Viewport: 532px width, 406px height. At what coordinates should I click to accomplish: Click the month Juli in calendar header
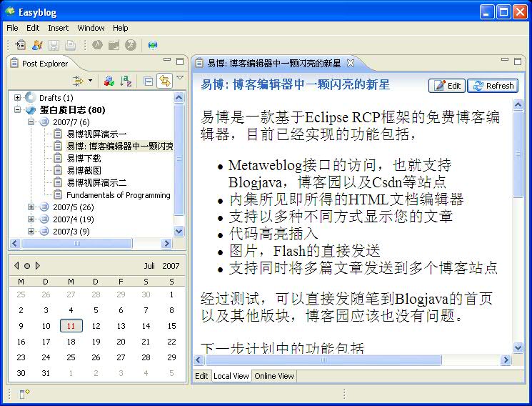[x=149, y=266]
